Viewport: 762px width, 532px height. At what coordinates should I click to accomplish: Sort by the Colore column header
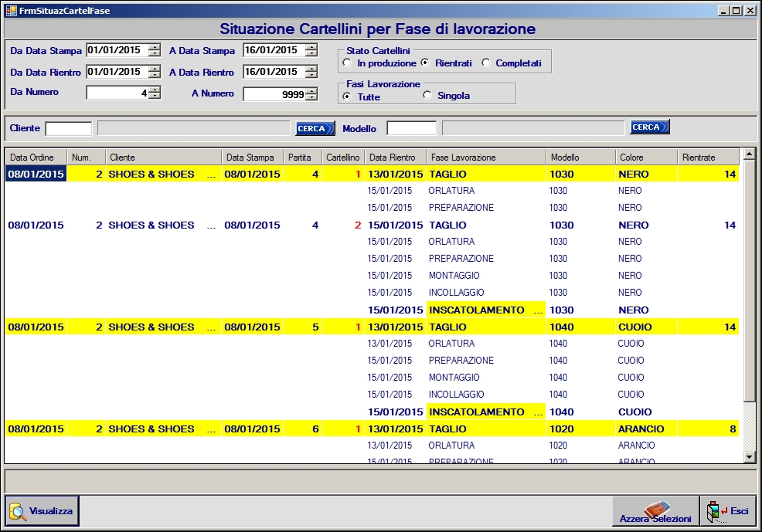coord(646,158)
